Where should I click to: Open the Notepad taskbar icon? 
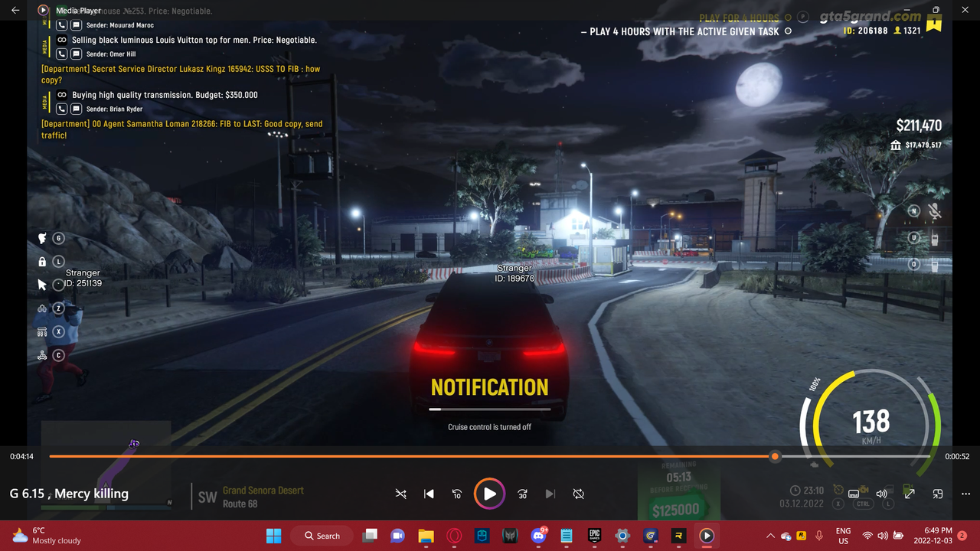point(567,536)
